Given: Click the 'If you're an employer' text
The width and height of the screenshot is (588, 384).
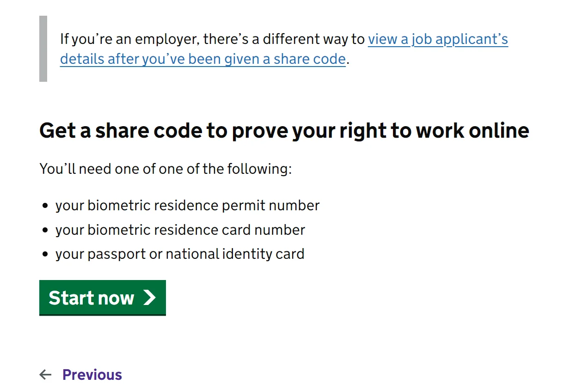Looking at the screenshot, I should [129, 39].
